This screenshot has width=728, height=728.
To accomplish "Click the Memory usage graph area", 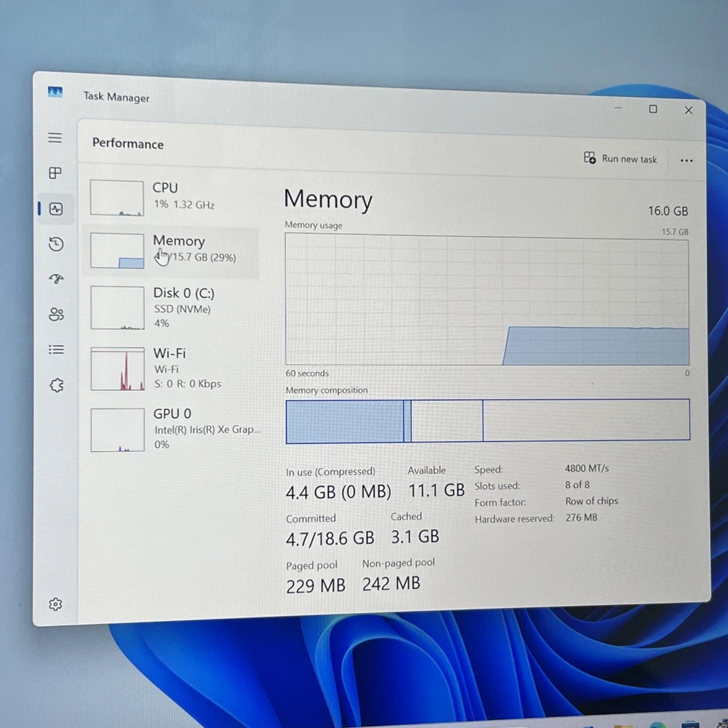I will 486,300.
